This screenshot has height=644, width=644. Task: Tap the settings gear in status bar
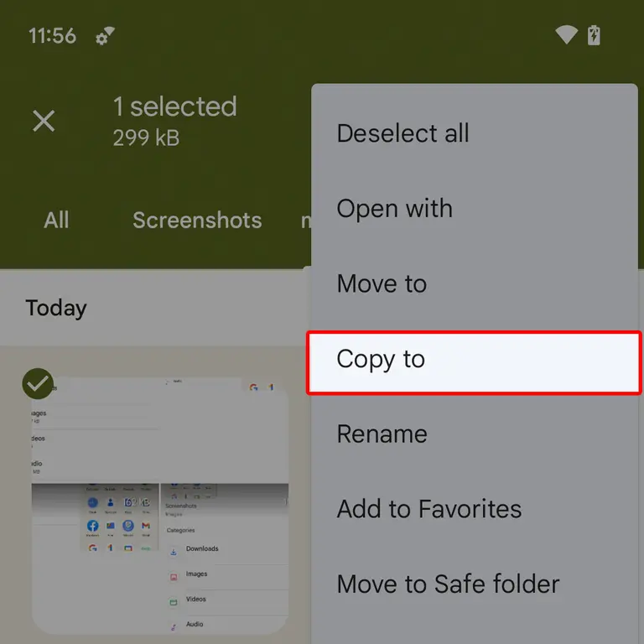106,36
